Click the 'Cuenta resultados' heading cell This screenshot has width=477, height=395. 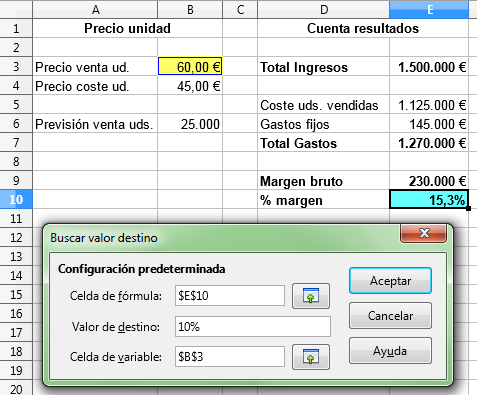point(363,28)
